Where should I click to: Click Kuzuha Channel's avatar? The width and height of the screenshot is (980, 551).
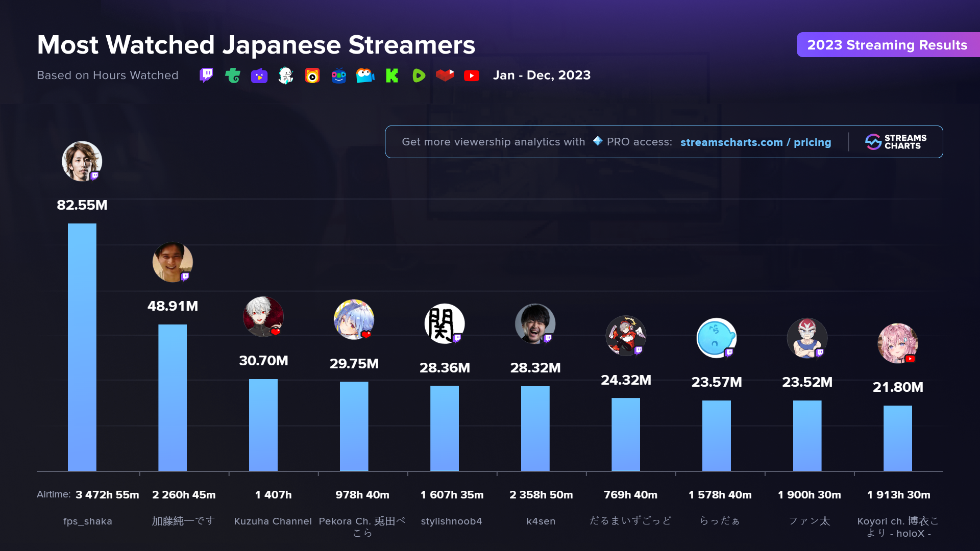263,316
